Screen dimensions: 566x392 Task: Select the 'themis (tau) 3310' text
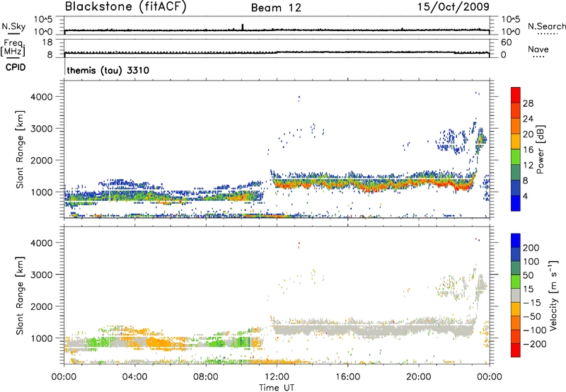click(x=108, y=70)
